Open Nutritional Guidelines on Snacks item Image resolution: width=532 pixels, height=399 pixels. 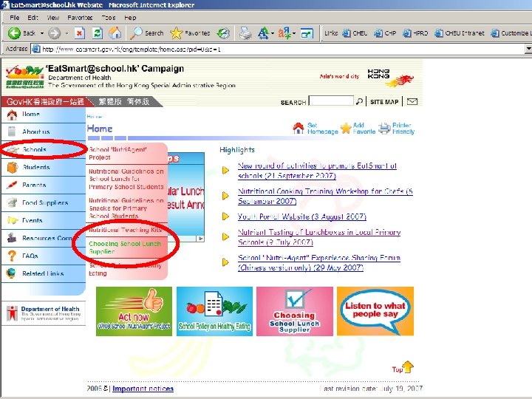pos(126,208)
